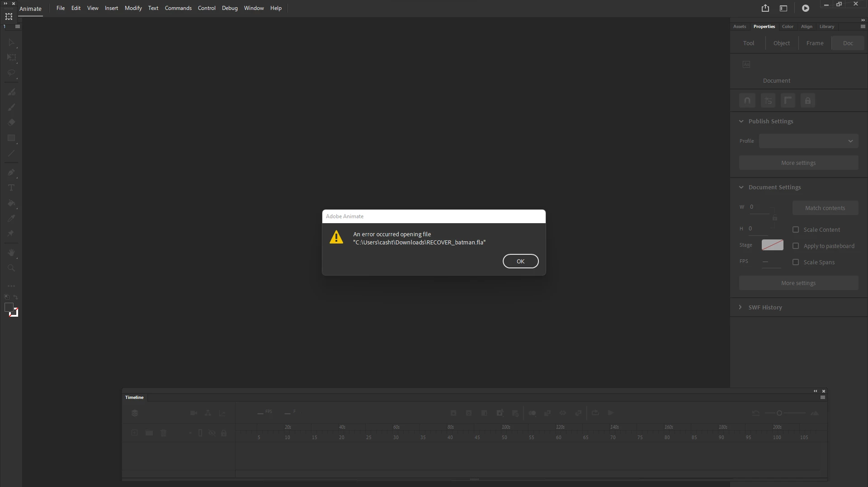
Task: Open the Properties panel options menu
Action: 863,27
